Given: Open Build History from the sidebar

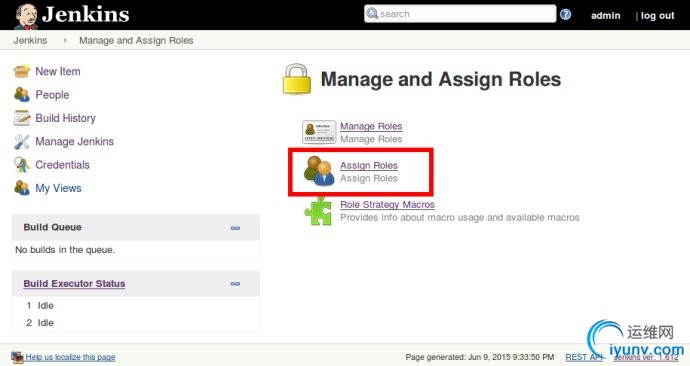Looking at the screenshot, I should tap(66, 118).
